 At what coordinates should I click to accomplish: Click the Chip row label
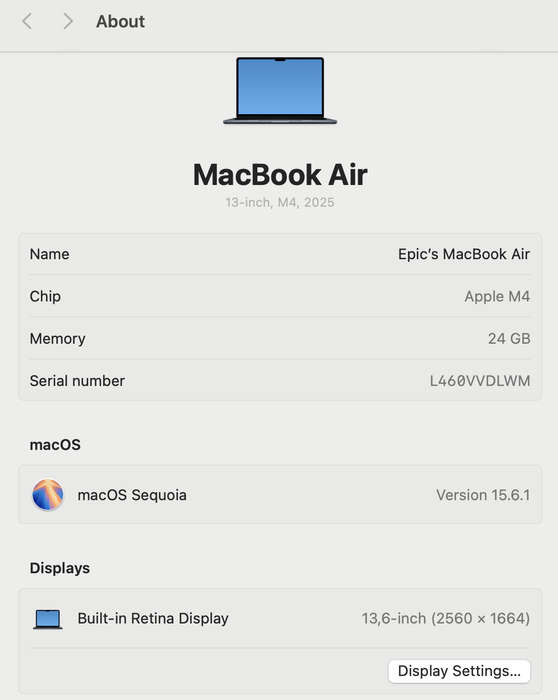pyautogui.click(x=45, y=296)
